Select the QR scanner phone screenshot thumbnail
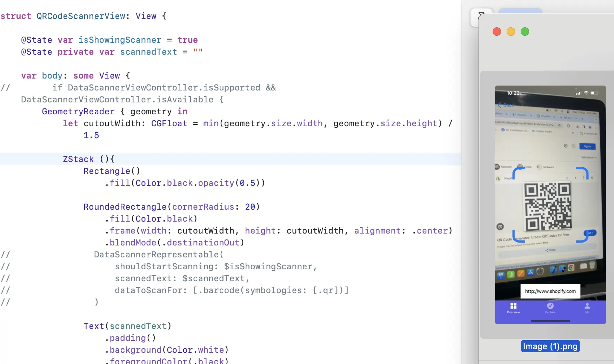 pos(550,204)
